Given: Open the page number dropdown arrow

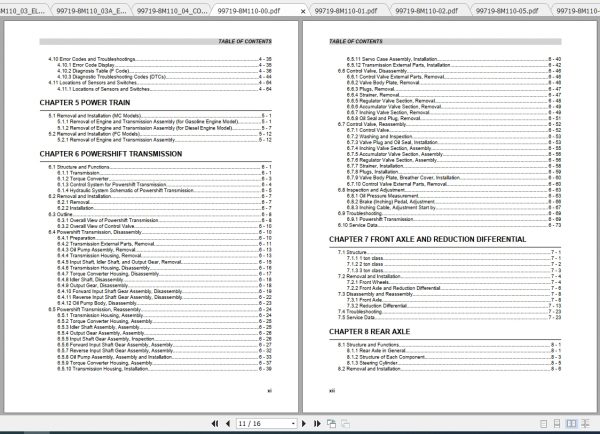Looking at the screenshot, I should [293, 424].
